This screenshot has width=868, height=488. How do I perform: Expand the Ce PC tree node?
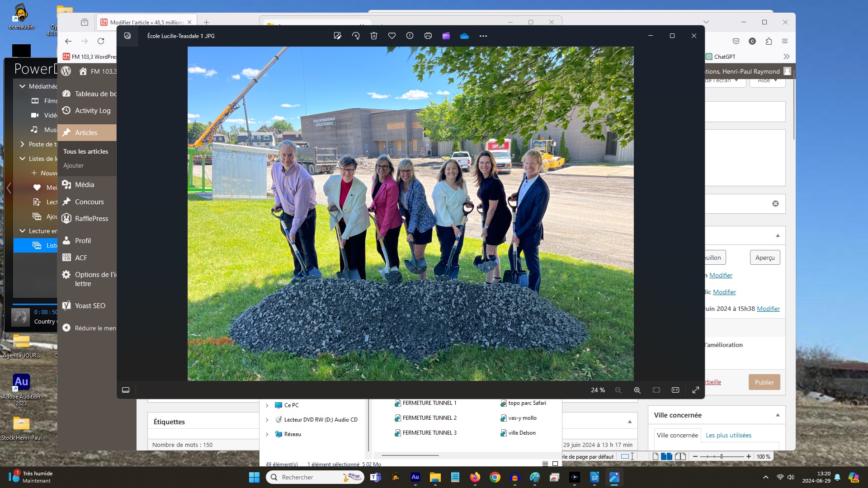[x=267, y=405]
